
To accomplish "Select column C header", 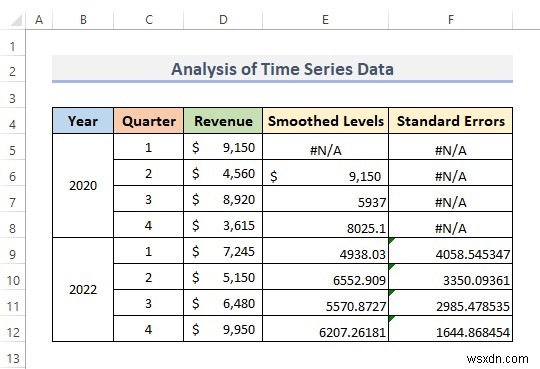I will pos(149,20).
